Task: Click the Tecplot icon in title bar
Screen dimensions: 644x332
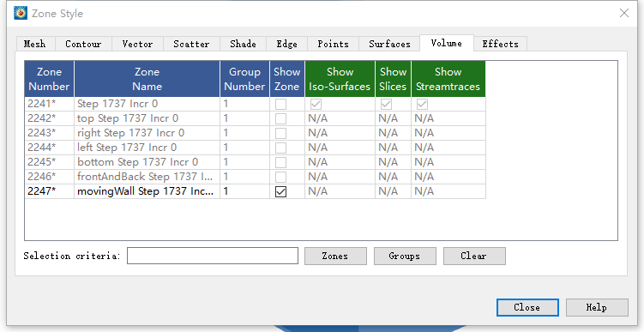Action: 21,13
